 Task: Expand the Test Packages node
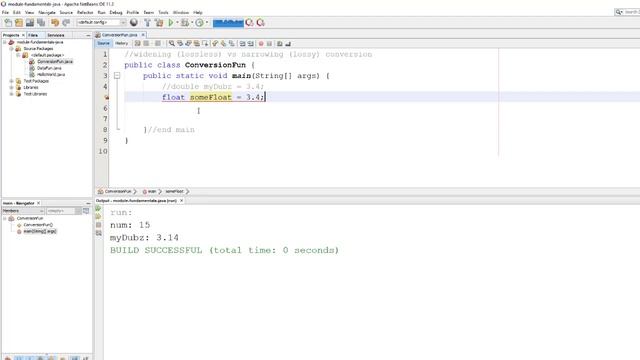[11, 81]
